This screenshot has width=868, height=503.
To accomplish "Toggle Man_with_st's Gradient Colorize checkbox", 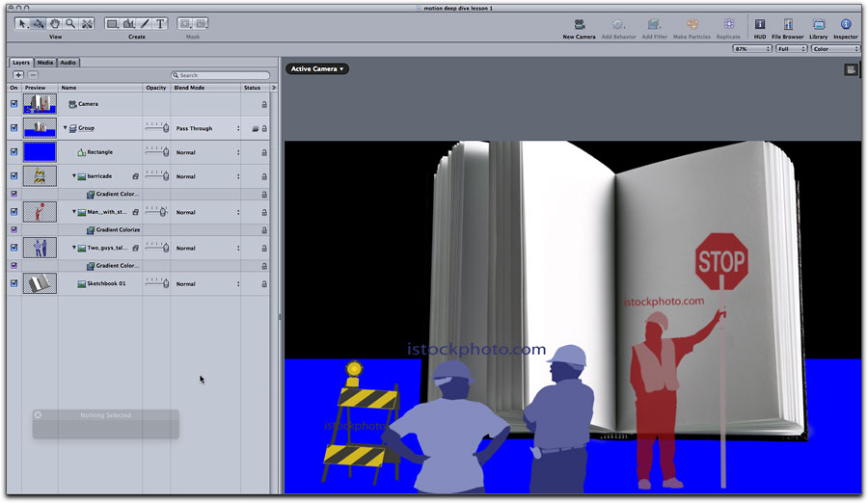I will 14,229.
